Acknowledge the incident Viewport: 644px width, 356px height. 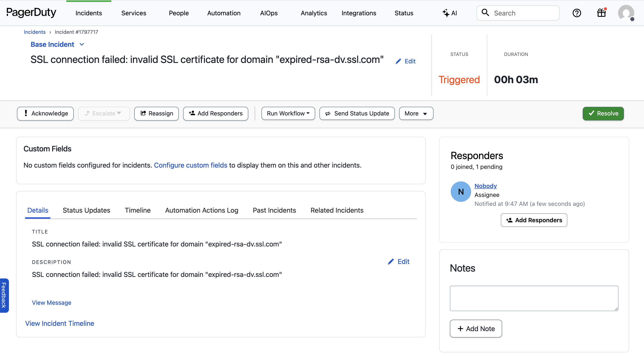[x=45, y=113]
